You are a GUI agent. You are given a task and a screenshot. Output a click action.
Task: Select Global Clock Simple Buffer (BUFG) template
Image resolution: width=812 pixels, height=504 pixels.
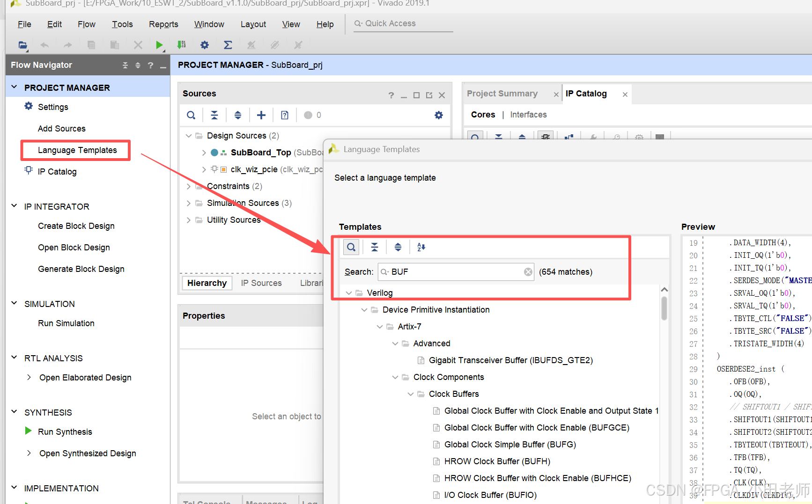point(510,445)
